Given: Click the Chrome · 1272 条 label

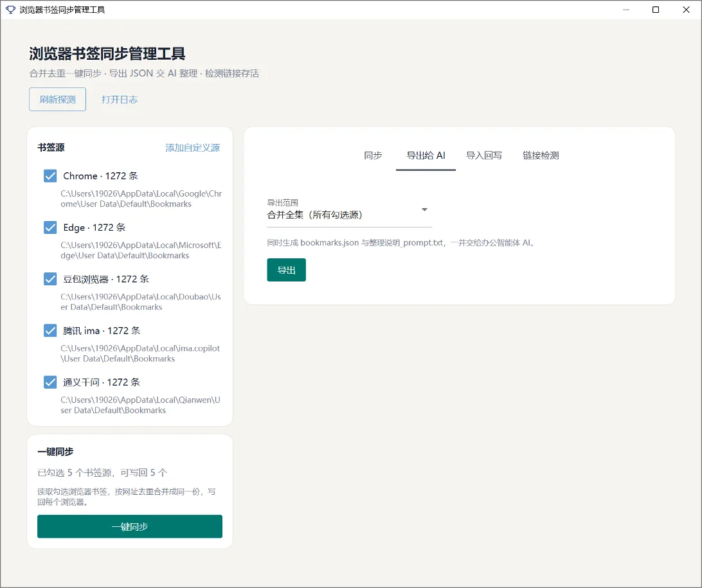Looking at the screenshot, I should coord(100,176).
